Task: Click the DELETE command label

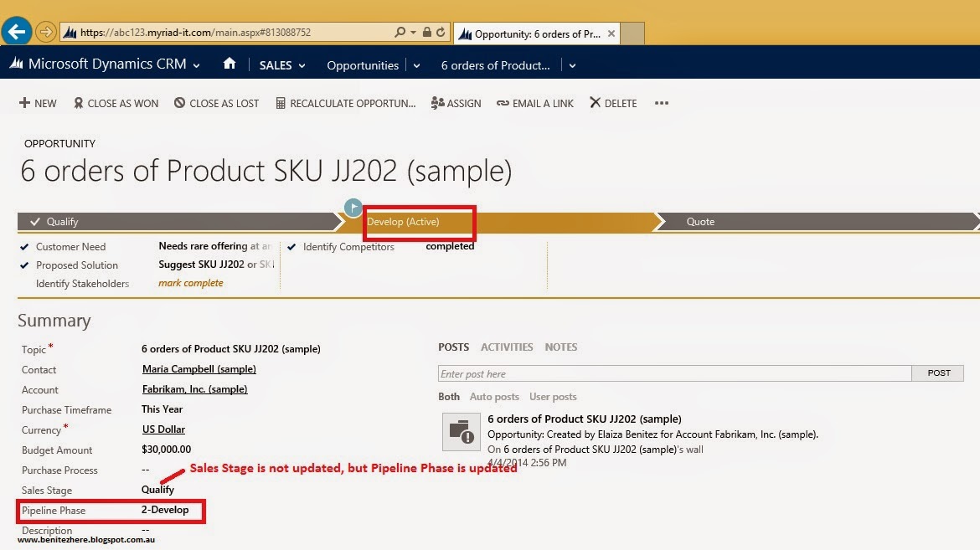Action: coord(621,104)
